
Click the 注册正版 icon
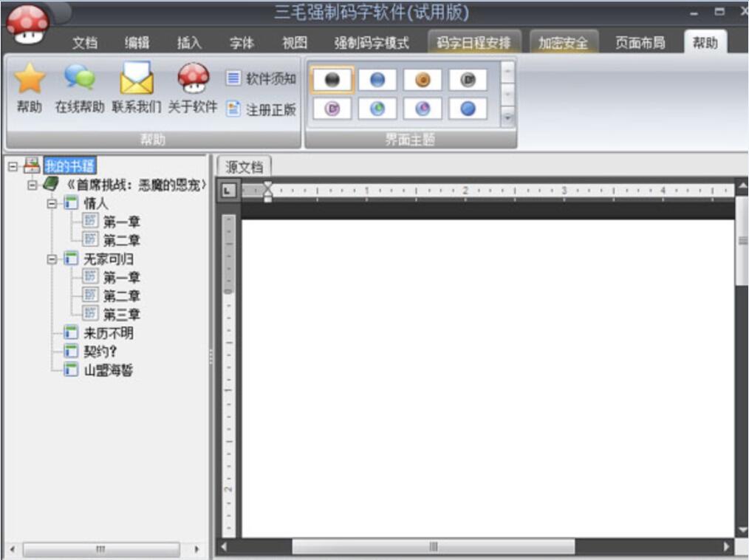tap(233, 109)
